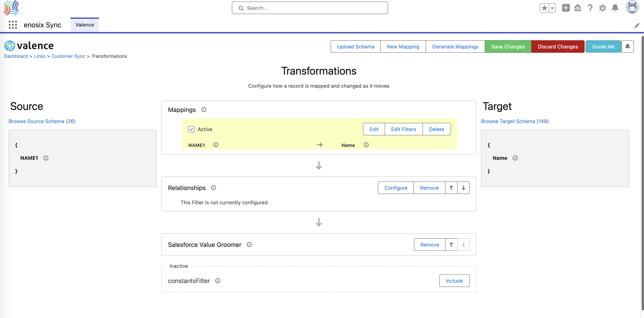Screen dimensions: 644x318
Task: Click the NAME1 field in Source panel
Action: pyautogui.click(x=29, y=158)
